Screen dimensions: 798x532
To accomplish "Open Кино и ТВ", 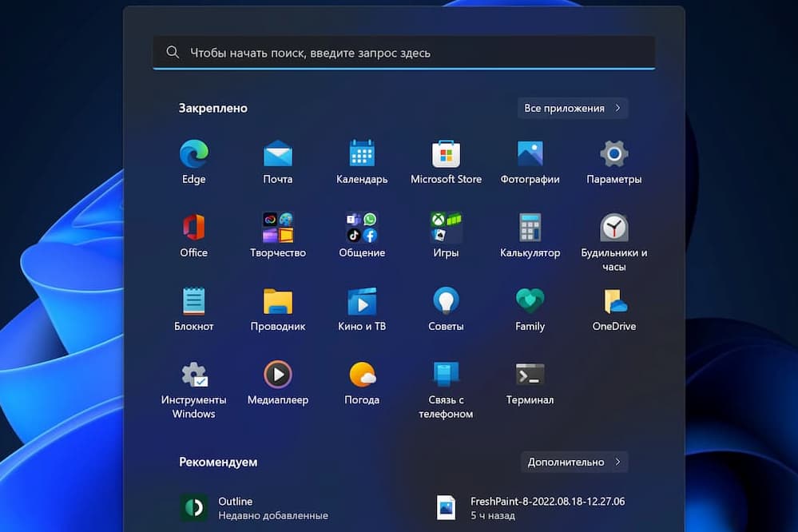I will [x=362, y=309].
